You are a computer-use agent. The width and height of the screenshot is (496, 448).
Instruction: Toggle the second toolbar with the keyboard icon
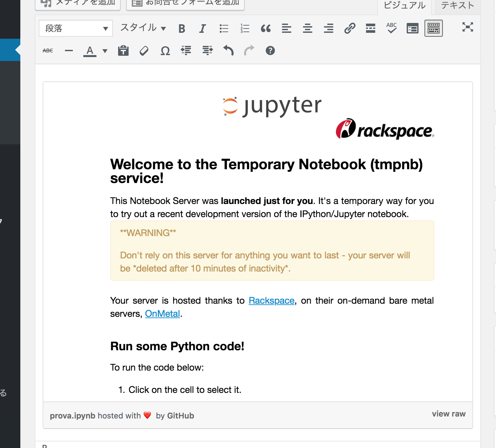(x=433, y=28)
